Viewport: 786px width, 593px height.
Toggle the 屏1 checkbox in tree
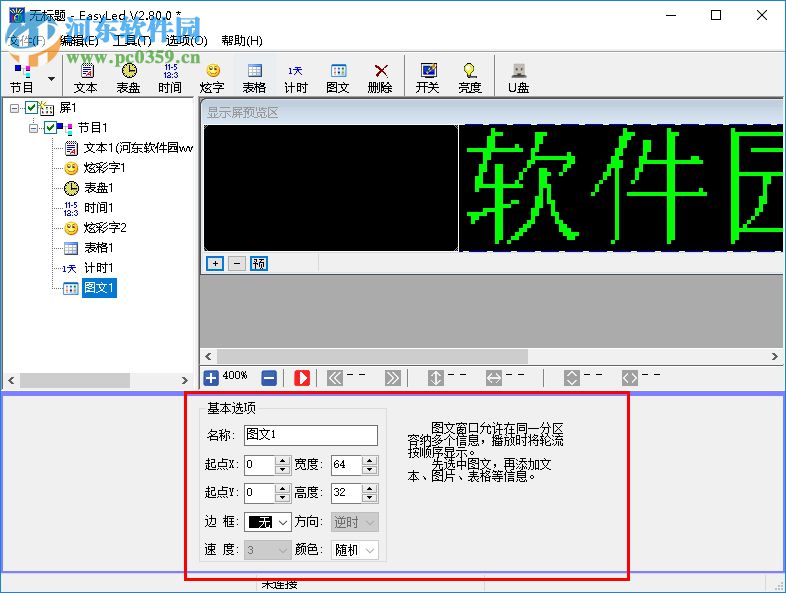[x=31, y=107]
